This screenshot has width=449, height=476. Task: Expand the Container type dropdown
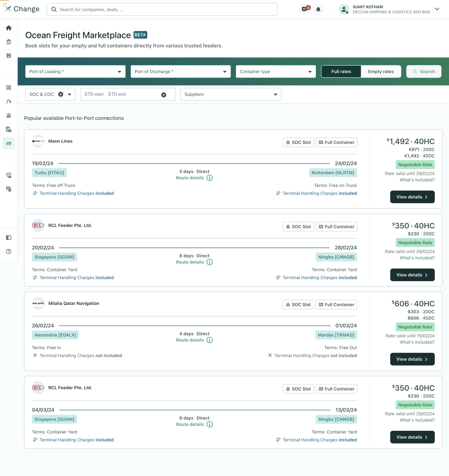click(x=276, y=71)
